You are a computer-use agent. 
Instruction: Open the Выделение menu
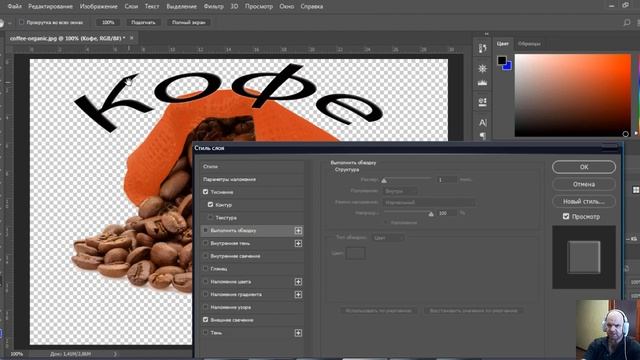181,7
